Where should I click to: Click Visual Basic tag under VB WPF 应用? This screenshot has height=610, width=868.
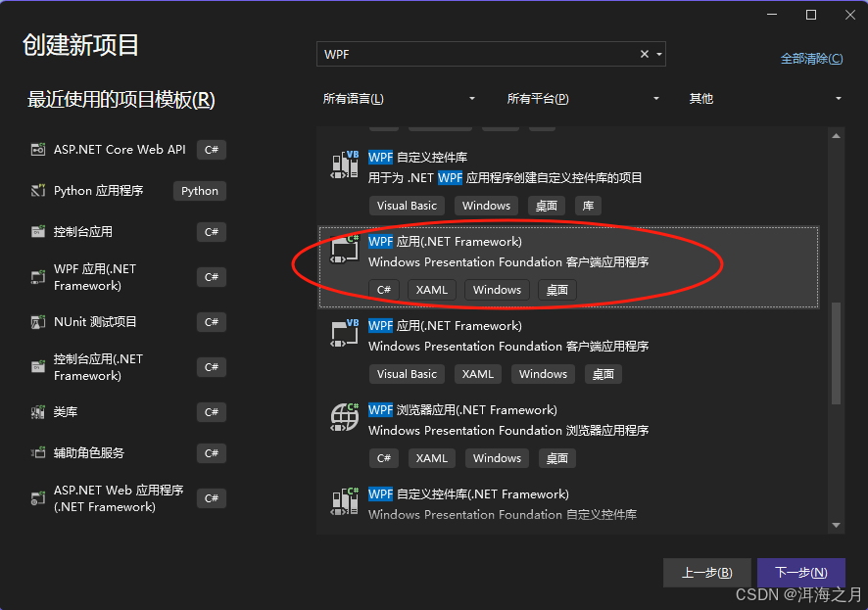point(407,374)
